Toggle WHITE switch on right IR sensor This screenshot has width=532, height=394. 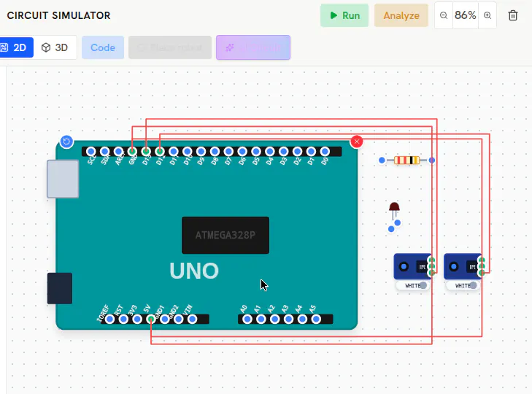pos(463,285)
